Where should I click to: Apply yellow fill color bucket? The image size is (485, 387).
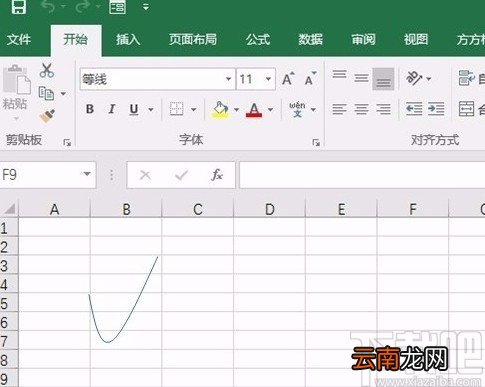(220, 109)
